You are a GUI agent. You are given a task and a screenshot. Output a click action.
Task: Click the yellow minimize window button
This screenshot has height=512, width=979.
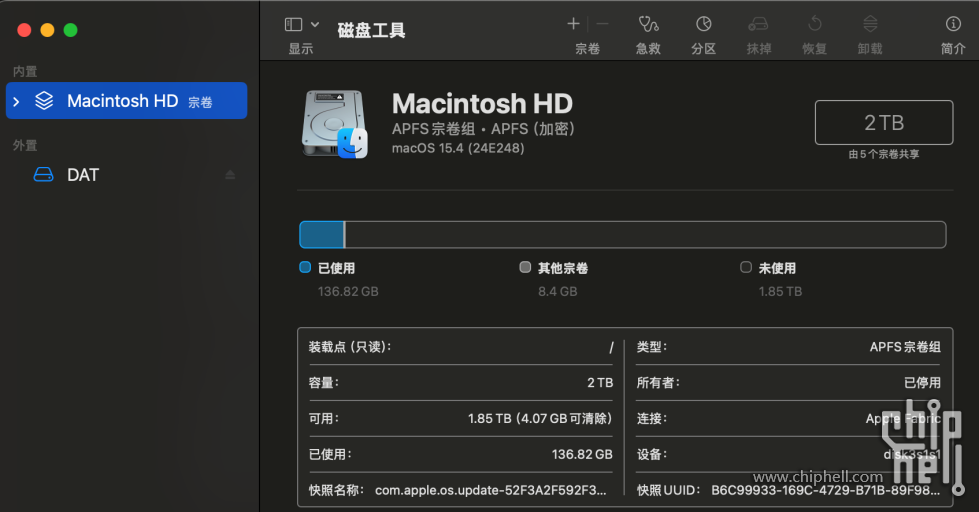(x=47, y=30)
